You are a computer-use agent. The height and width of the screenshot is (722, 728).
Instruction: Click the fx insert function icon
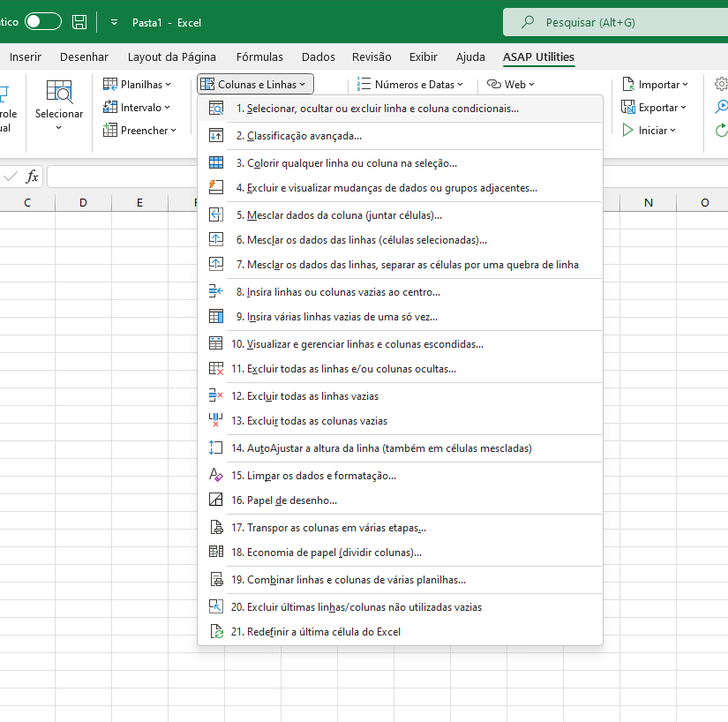pos(32,177)
